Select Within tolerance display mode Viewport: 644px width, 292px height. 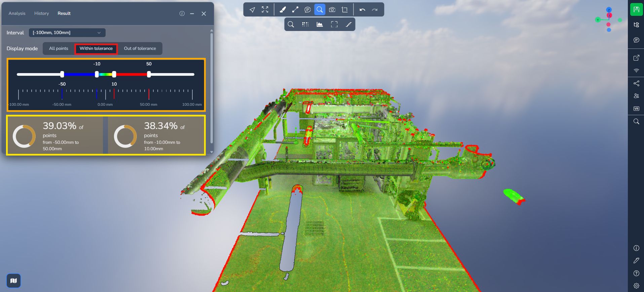(x=96, y=48)
